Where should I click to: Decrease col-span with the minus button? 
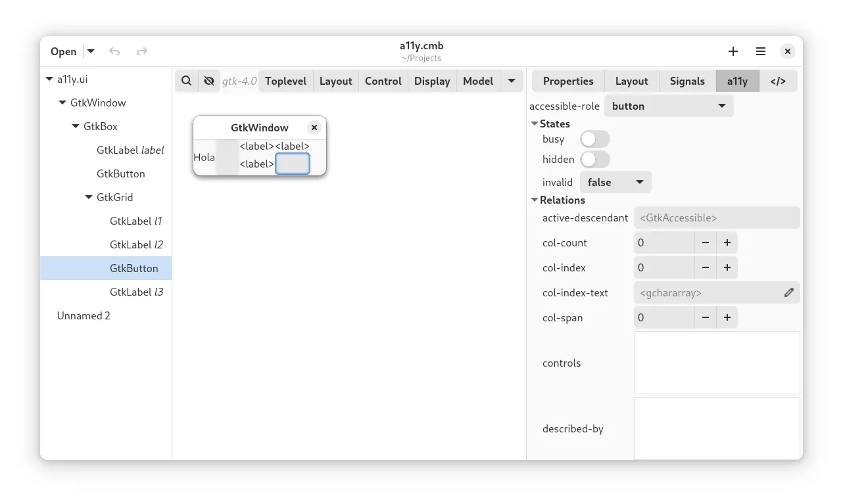tap(706, 317)
